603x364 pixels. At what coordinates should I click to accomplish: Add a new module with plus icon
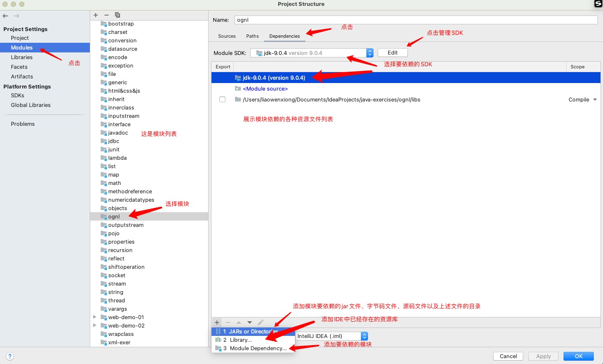click(x=96, y=15)
